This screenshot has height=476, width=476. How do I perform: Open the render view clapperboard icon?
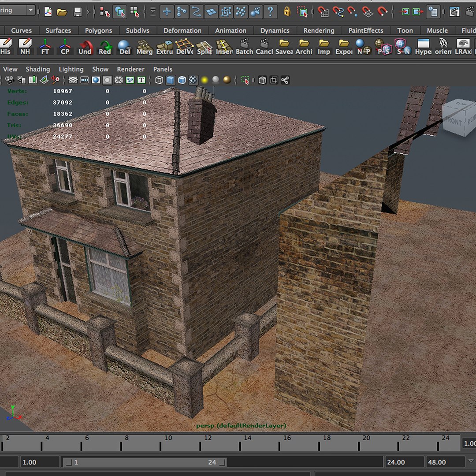(454, 12)
